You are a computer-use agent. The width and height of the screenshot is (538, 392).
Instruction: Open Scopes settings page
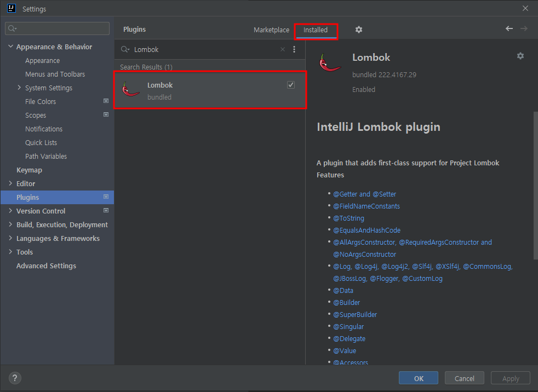coord(36,116)
